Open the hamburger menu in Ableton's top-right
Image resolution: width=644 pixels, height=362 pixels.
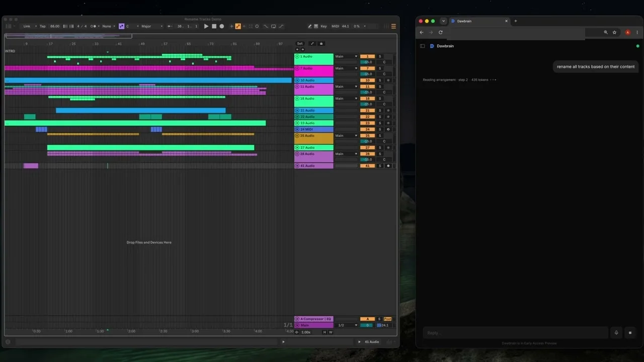[x=393, y=26]
